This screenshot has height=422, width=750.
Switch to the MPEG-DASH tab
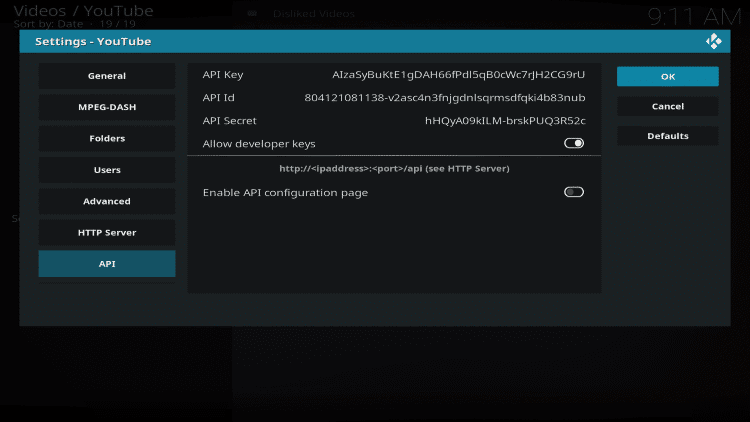click(x=107, y=107)
